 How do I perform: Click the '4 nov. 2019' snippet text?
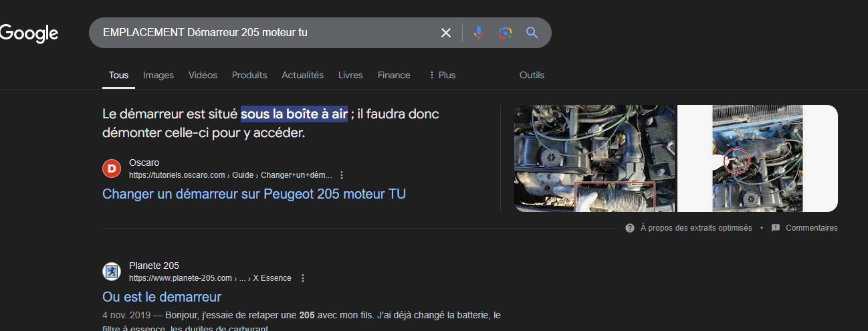click(125, 315)
